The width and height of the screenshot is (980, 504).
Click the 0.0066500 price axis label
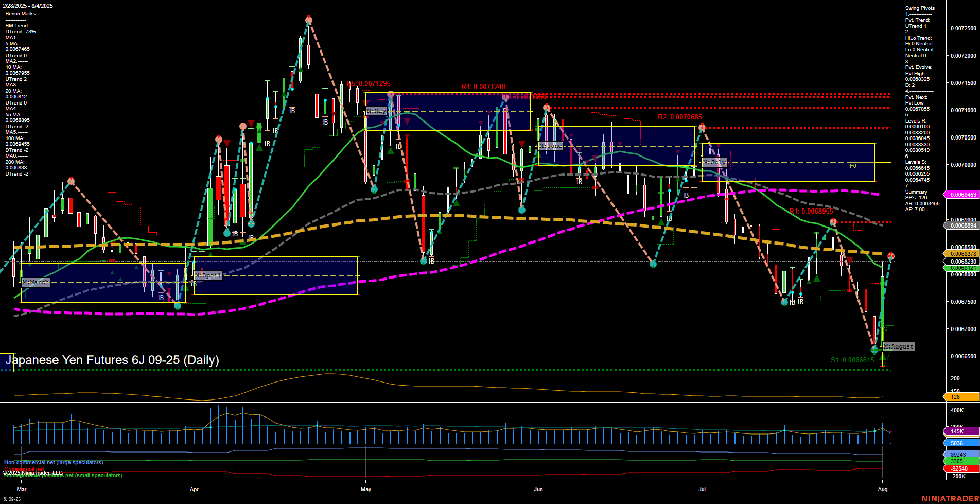[x=963, y=356]
